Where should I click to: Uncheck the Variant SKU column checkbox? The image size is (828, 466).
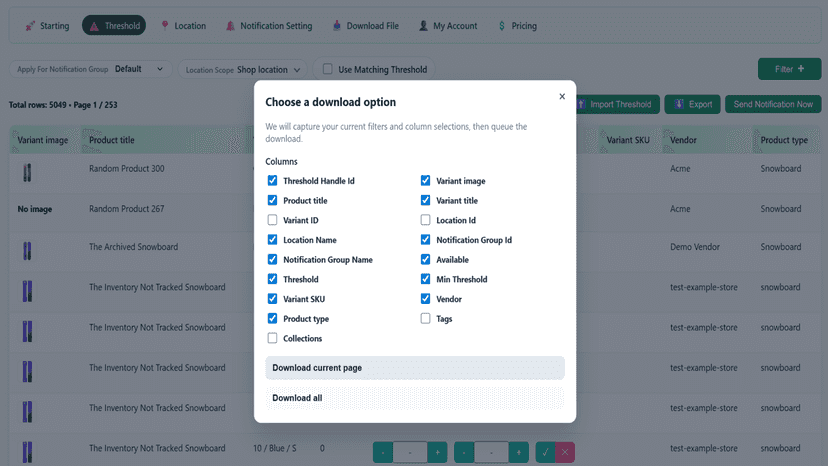(x=272, y=299)
